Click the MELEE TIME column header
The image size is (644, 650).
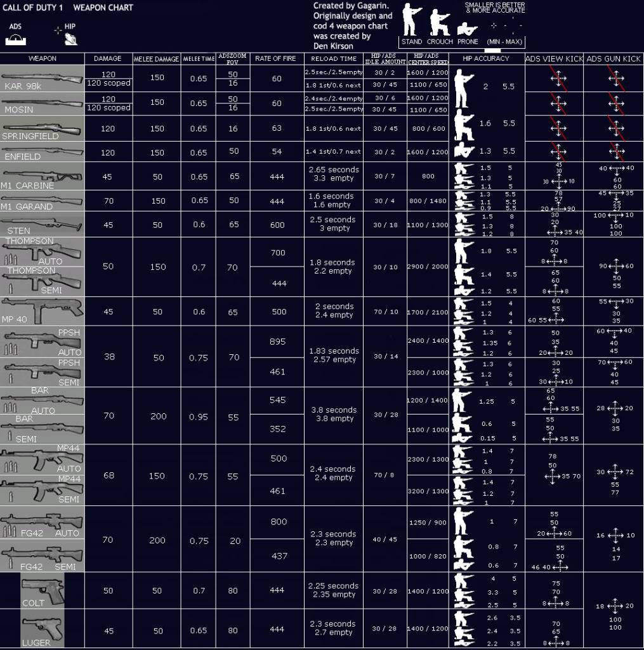click(x=199, y=59)
